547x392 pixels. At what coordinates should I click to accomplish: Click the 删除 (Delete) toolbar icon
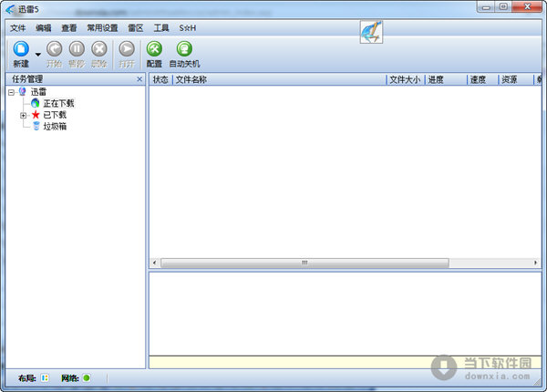click(x=99, y=49)
